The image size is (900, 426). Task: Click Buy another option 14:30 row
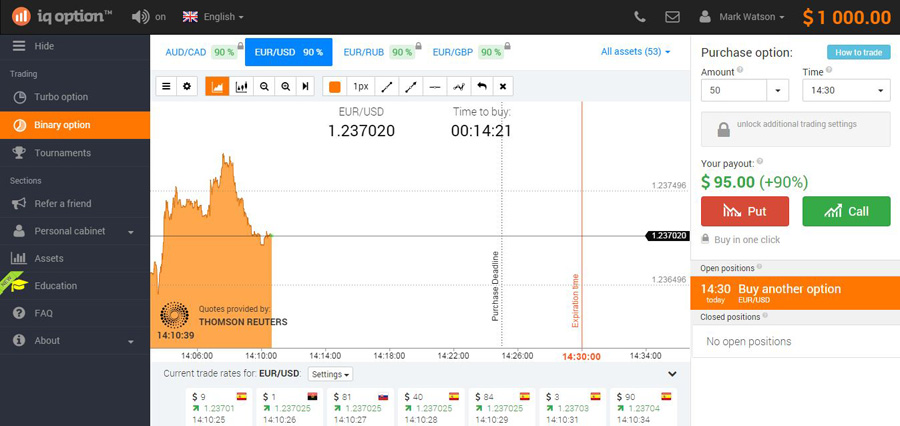(795, 293)
